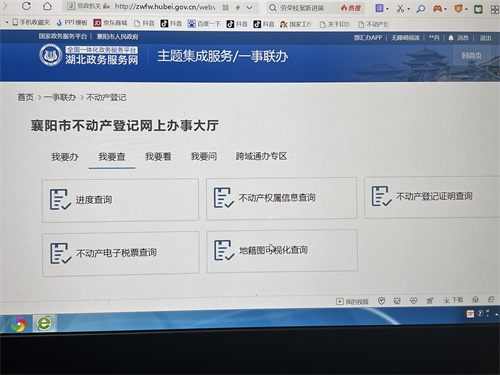
Task: Open the 京东商城 bookmark
Action: pyautogui.click(x=110, y=23)
